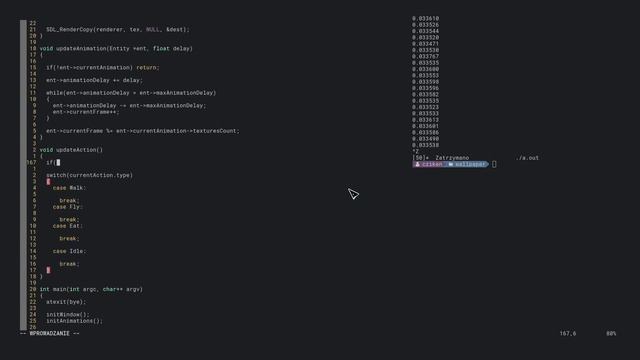Click the '0.033610' terminal output value
Screen dimensions: 640x360
[x=425, y=18]
